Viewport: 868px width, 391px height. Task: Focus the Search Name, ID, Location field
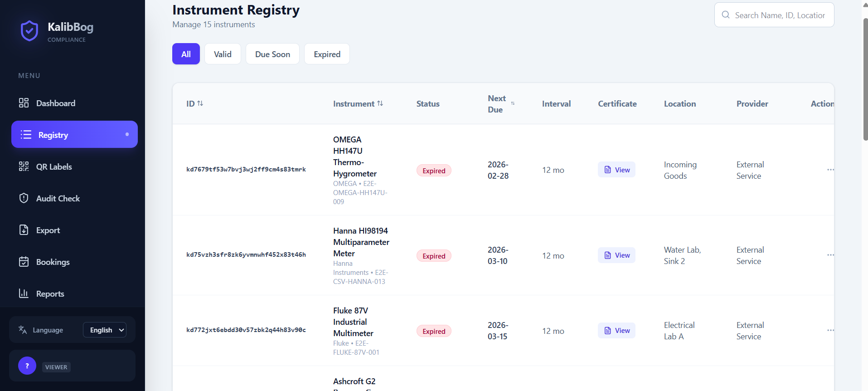pos(774,15)
